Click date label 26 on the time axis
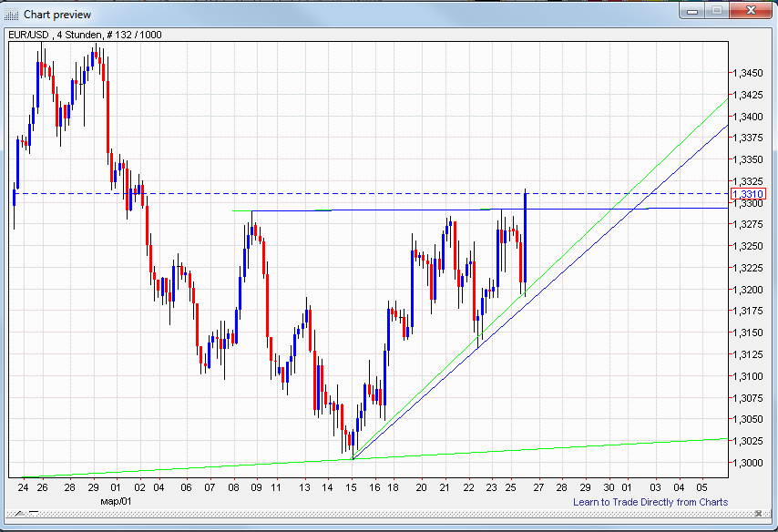 [42, 488]
